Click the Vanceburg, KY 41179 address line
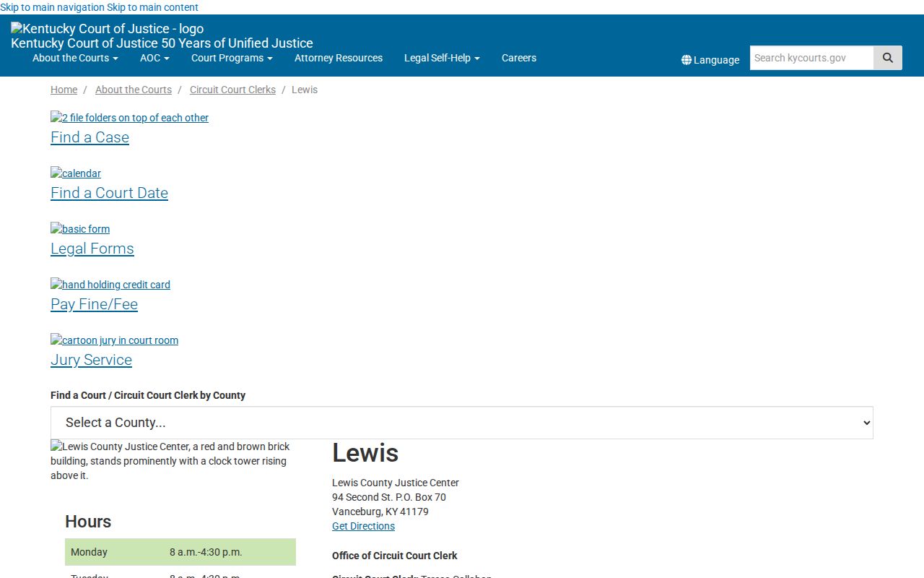 (380, 512)
